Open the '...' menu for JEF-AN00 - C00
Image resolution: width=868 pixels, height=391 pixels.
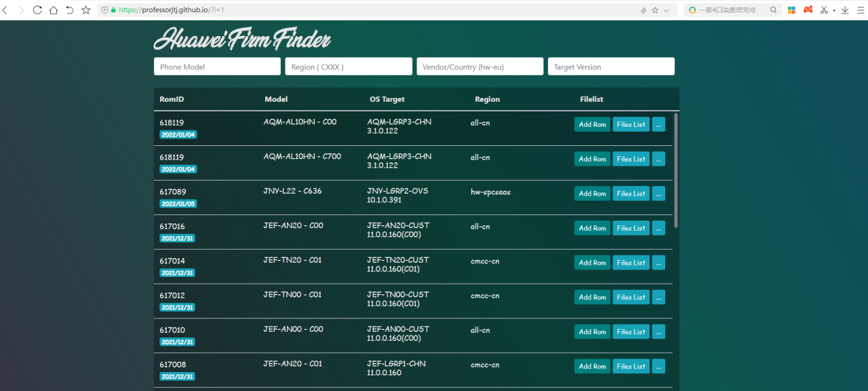pyautogui.click(x=658, y=332)
